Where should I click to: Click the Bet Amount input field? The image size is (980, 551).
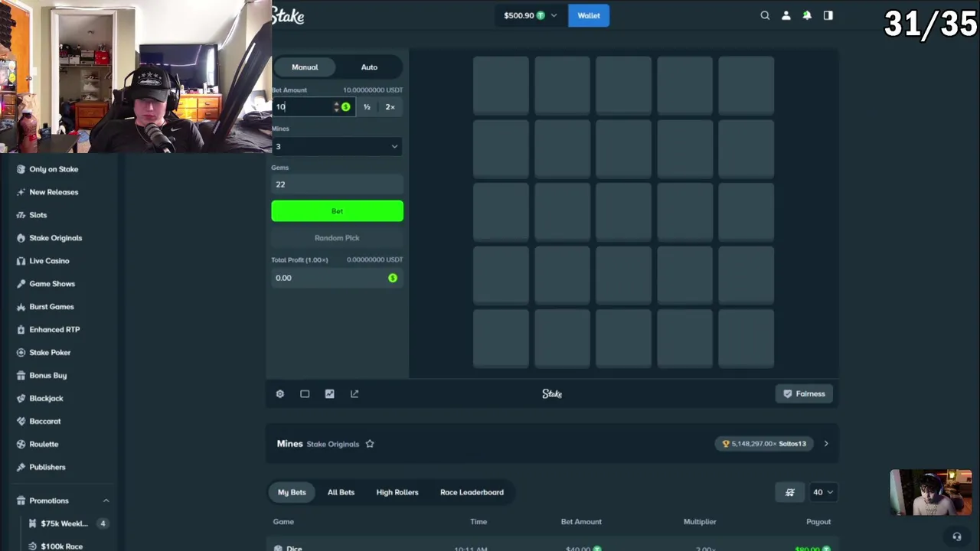click(302, 107)
